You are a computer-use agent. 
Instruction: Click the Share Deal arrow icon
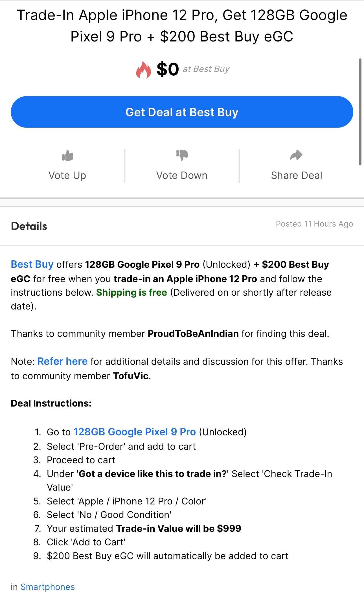click(296, 155)
